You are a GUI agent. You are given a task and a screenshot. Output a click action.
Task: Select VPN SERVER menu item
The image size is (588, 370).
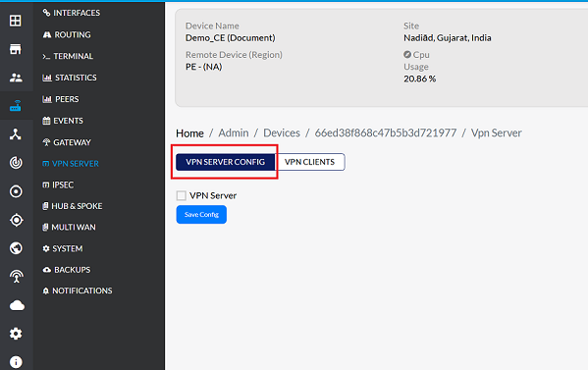71,164
